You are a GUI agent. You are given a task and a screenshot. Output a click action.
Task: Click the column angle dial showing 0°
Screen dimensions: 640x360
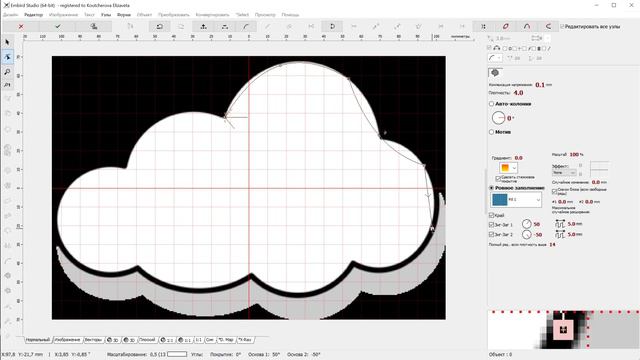coord(498,118)
